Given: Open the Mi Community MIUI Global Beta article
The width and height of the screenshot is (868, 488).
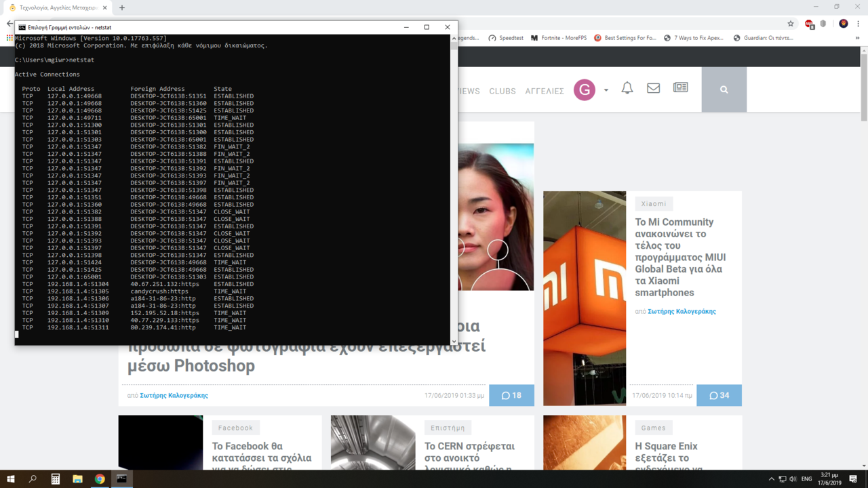Looking at the screenshot, I should click(x=680, y=258).
